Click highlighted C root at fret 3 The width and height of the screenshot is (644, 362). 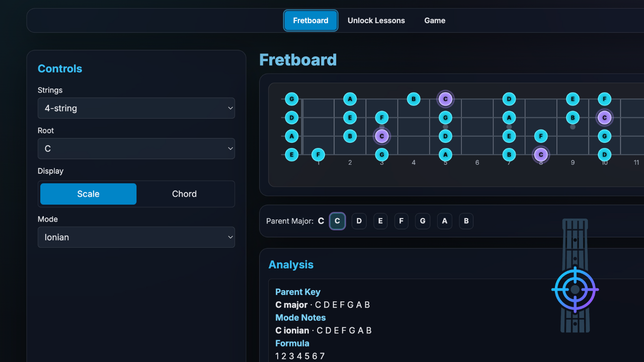tap(382, 136)
